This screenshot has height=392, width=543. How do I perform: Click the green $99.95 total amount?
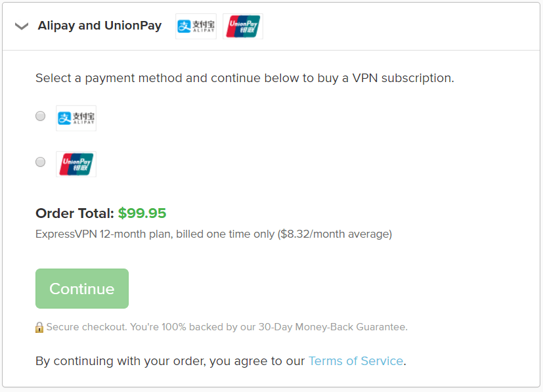click(142, 213)
